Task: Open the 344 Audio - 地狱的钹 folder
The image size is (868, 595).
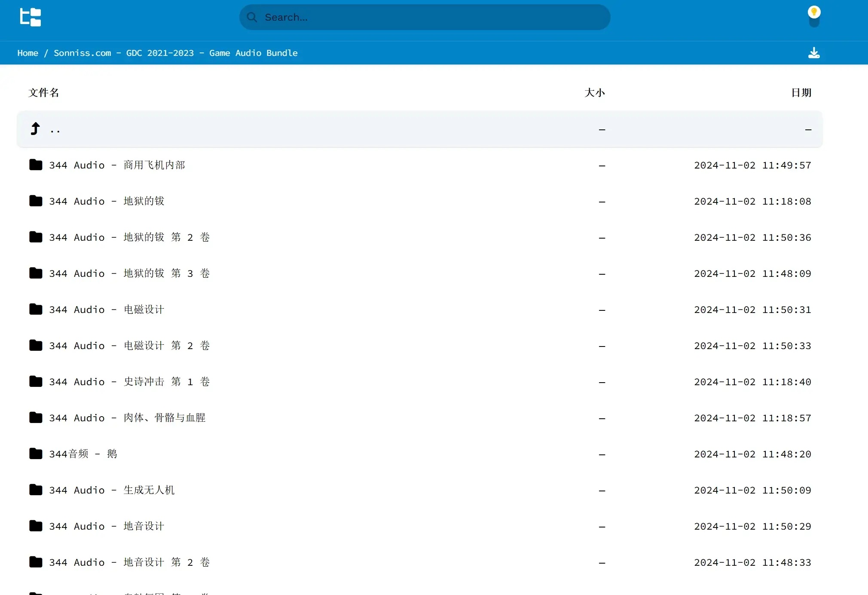Action: [107, 201]
